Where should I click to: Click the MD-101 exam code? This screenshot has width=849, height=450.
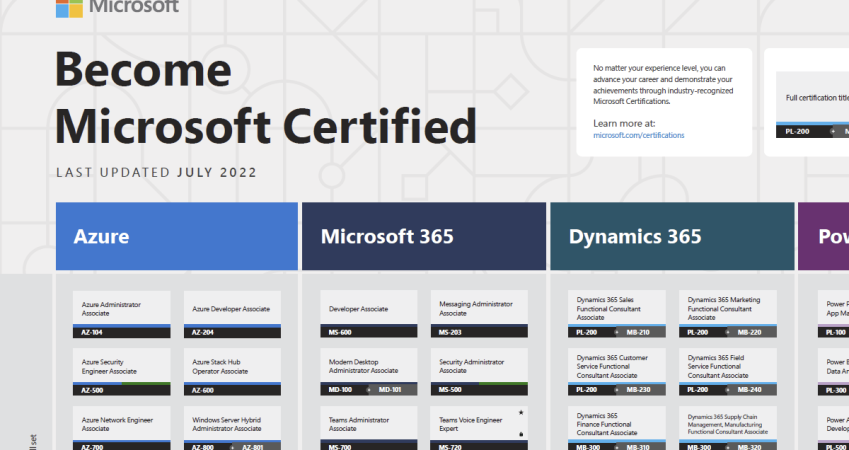(390, 389)
